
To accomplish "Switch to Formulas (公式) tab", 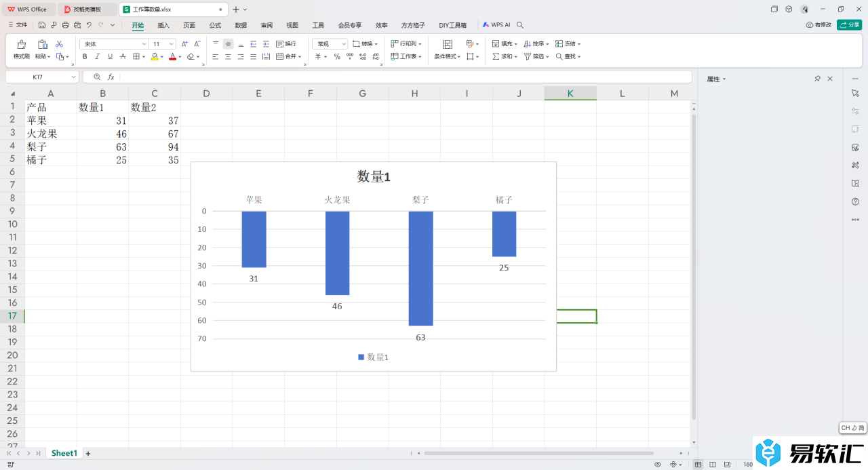I will coord(215,25).
